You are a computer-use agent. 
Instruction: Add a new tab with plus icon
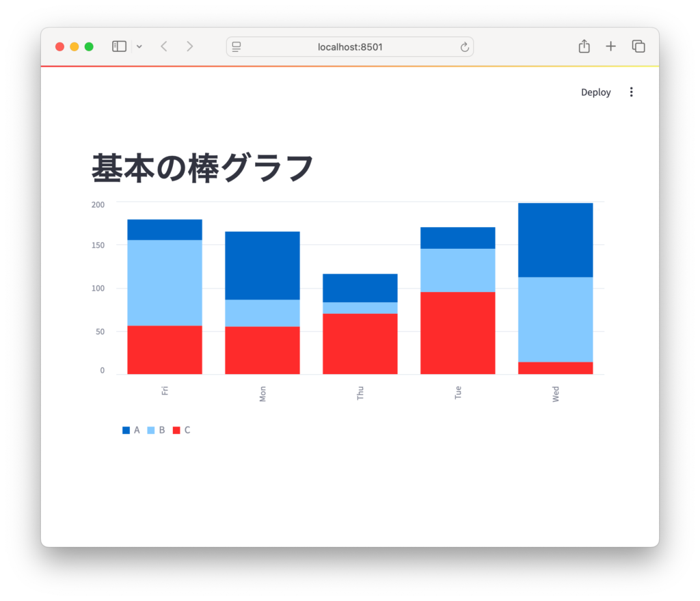[610, 46]
